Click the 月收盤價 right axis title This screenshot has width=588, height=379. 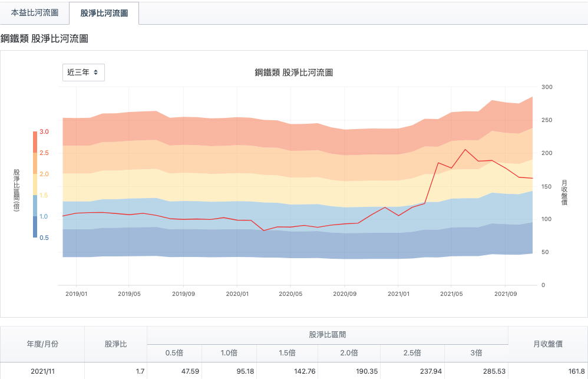[x=564, y=193]
